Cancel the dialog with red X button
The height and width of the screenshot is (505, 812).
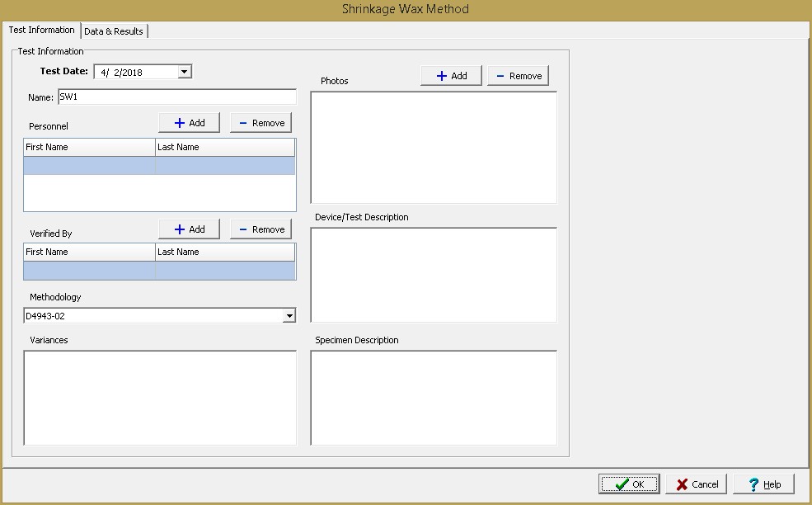point(696,484)
